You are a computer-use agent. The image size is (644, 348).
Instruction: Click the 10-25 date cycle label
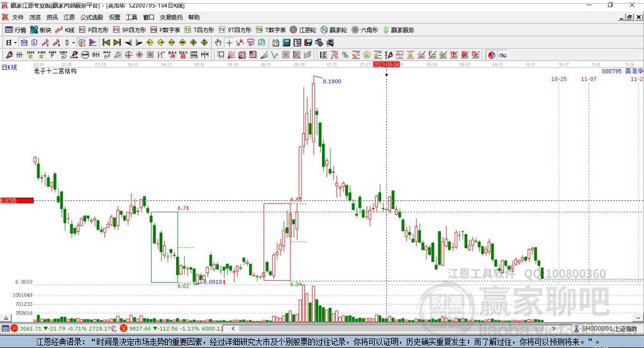558,79
